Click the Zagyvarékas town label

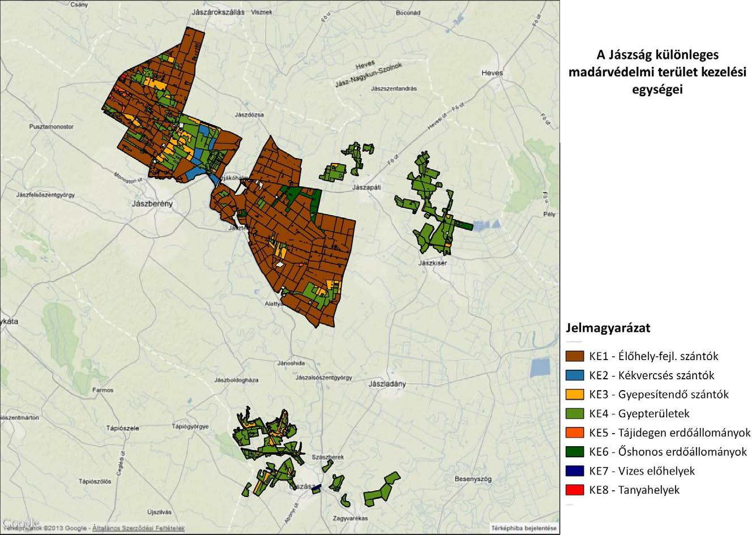pos(351,518)
